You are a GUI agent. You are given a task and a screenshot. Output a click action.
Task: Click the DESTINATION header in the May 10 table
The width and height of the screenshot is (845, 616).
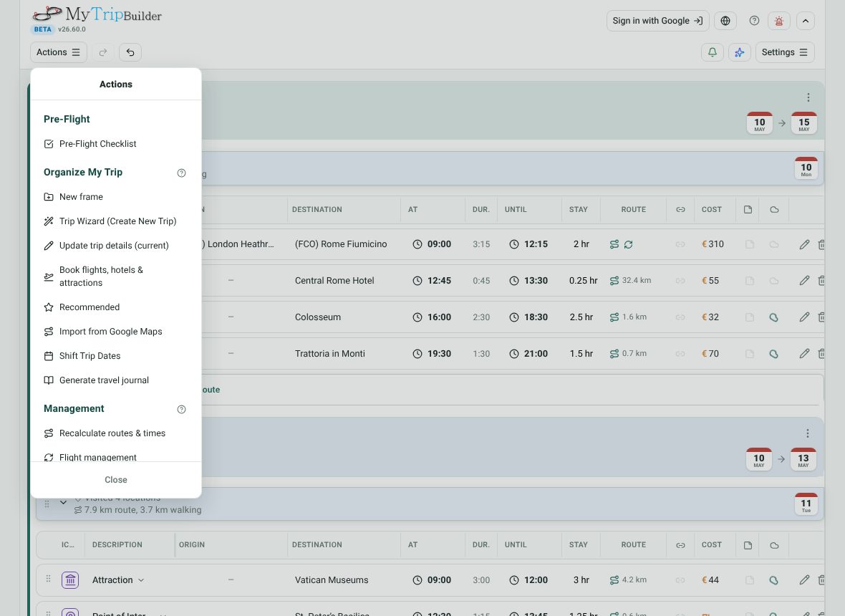click(x=317, y=210)
